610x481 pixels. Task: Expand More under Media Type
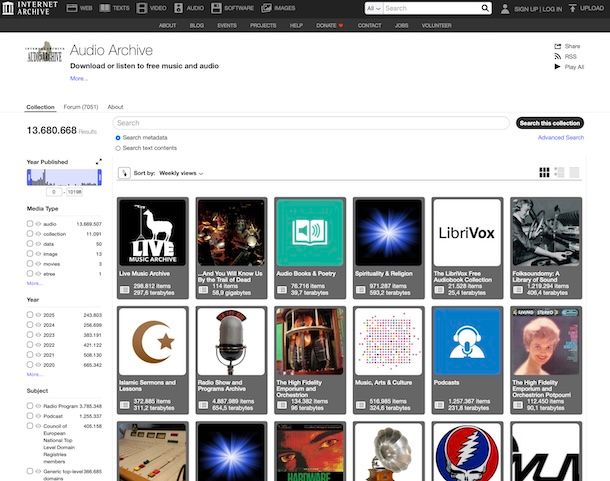point(33,283)
